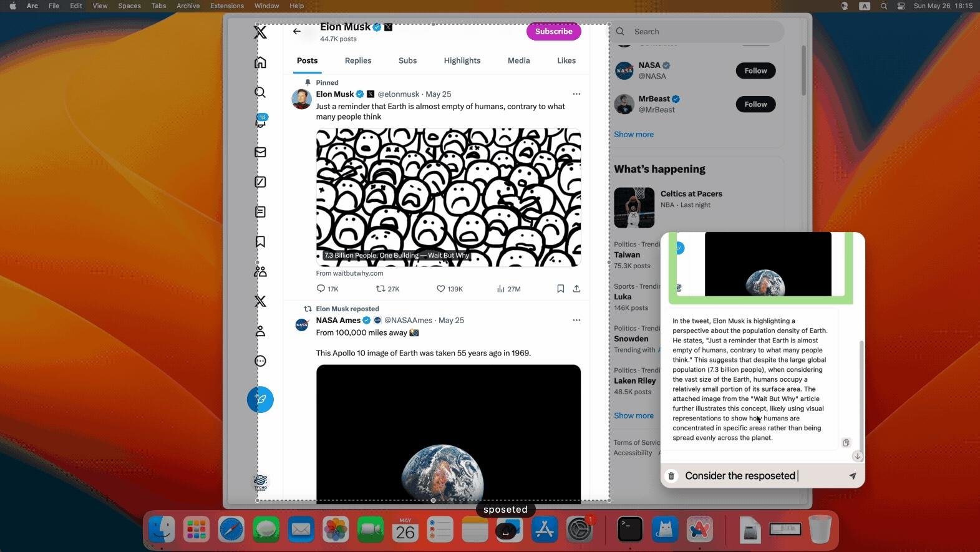Open Communities people icon
This screenshot has height=552, width=980.
(261, 271)
